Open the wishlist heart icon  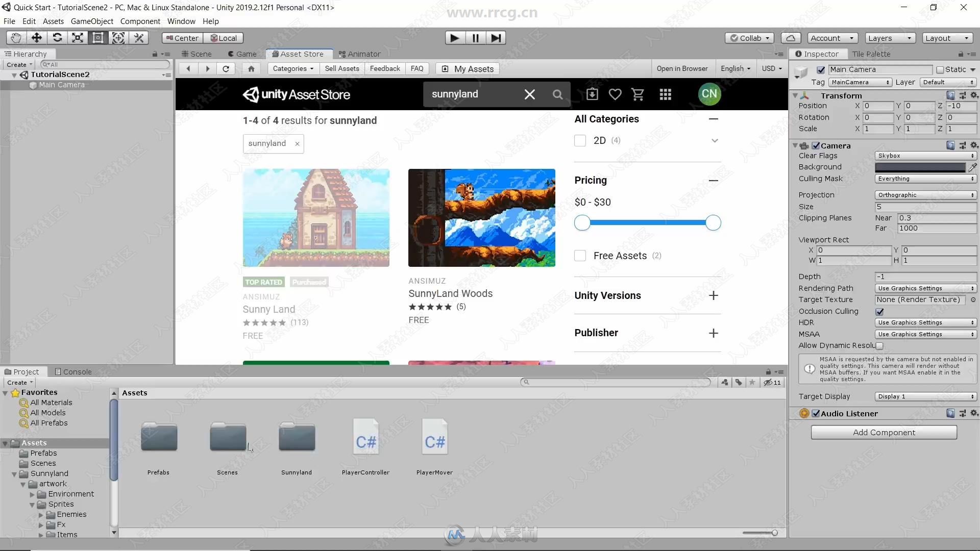(615, 94)
